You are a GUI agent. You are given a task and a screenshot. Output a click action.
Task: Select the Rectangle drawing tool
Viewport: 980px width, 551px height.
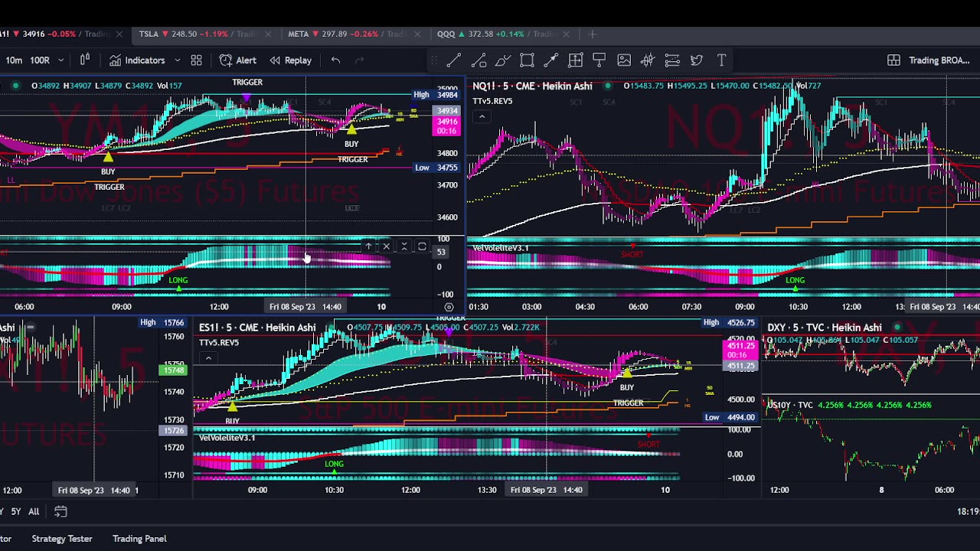coord(527,60)
